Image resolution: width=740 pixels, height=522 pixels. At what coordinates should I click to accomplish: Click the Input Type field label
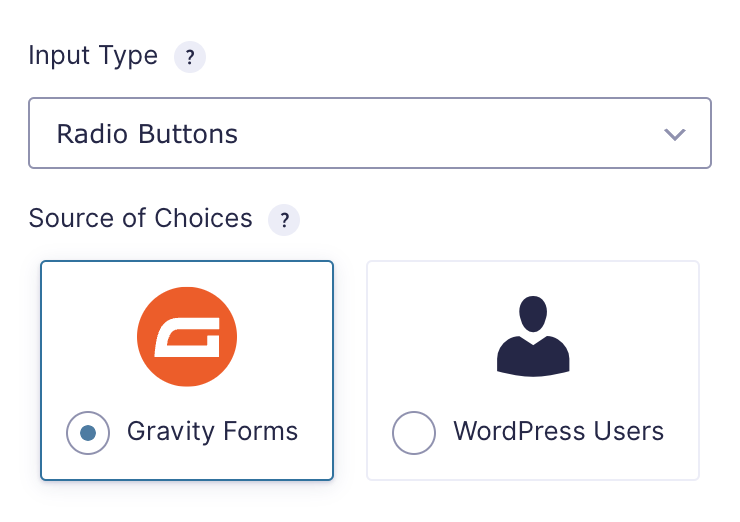(x=93, y=56)
